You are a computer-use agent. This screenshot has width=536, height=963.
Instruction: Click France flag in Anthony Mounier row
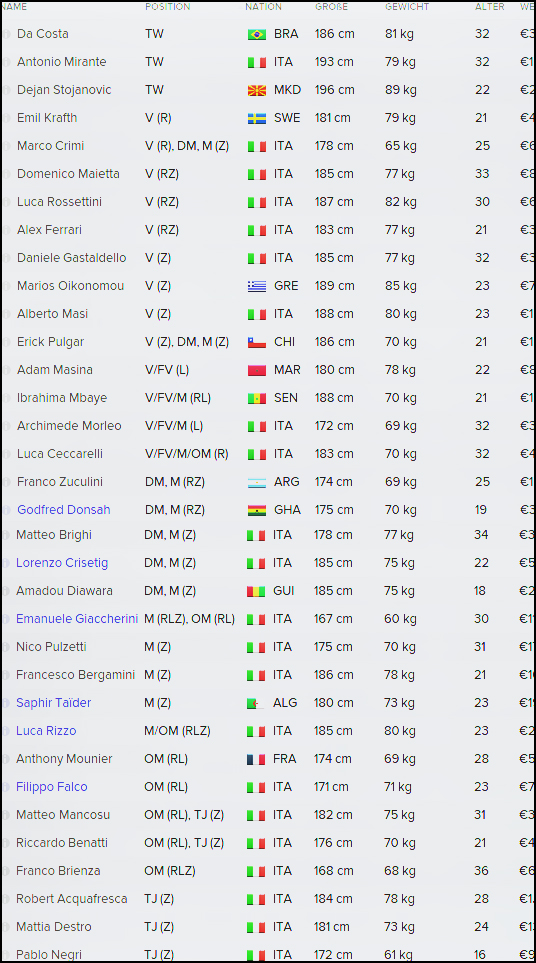pyautogui.click(x=255, y=759)
